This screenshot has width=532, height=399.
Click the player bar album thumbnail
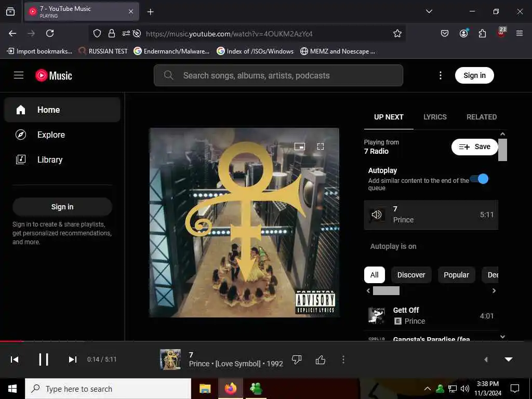click(x=170, y=360)
